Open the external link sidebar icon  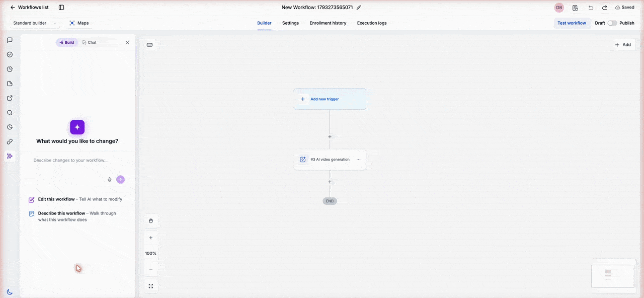coord(10,98)
